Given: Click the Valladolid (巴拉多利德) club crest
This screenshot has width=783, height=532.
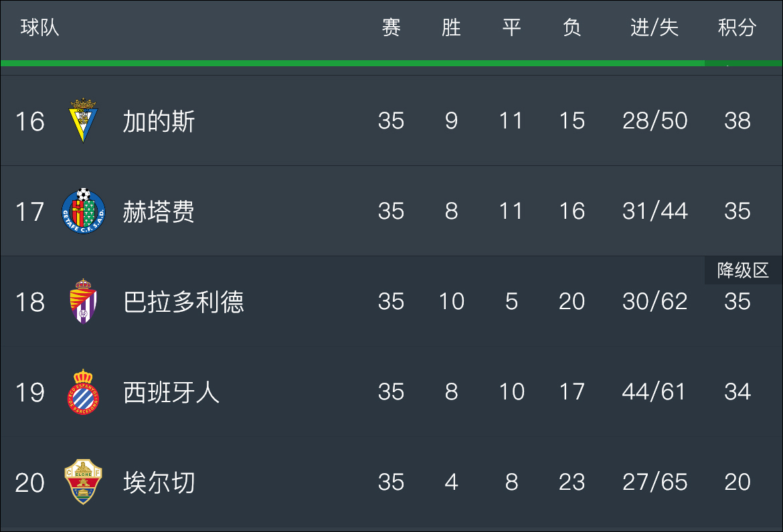Looking at the screenshot, I should pos(83,301).
